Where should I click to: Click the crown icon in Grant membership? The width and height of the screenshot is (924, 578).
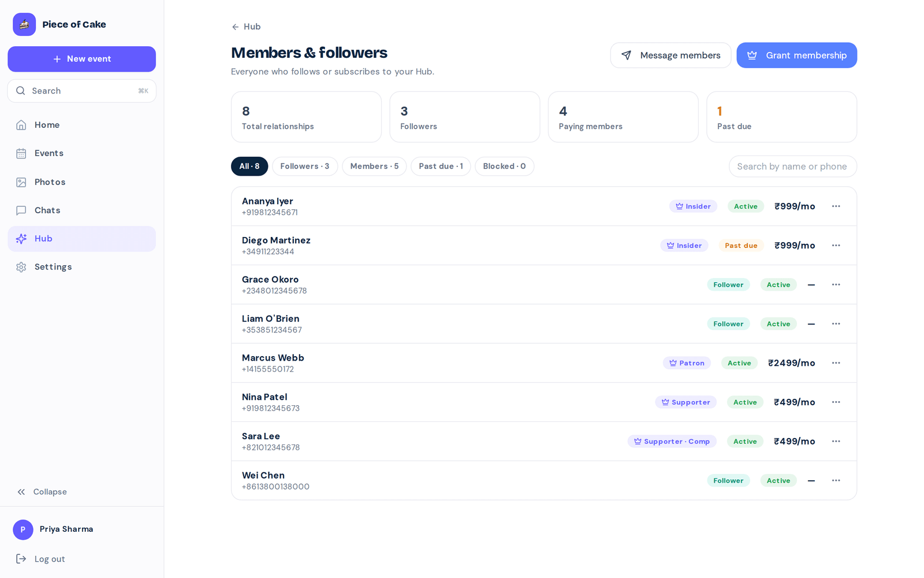[752, 55]
